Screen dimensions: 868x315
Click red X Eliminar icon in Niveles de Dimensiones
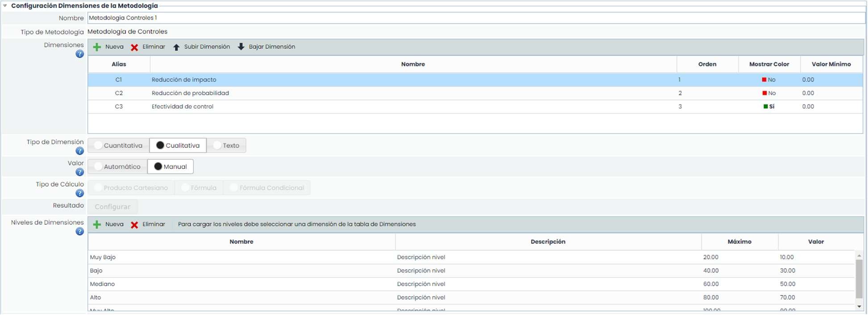(134, 224)
